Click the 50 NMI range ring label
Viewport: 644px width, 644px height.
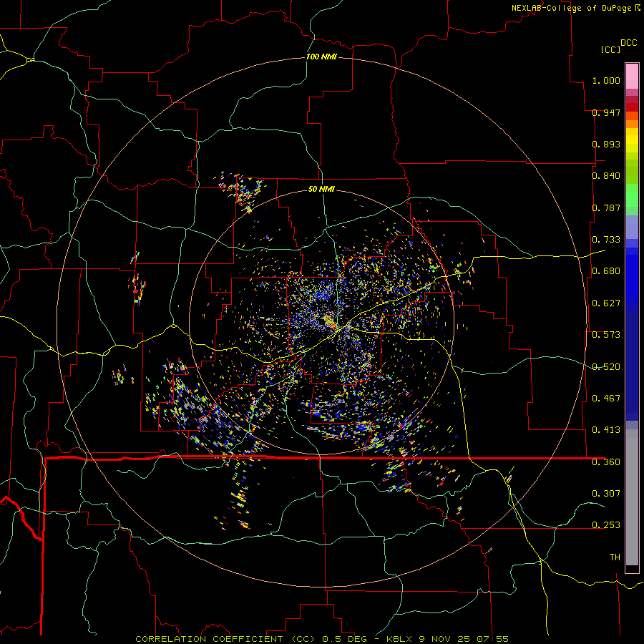(321, 189)
